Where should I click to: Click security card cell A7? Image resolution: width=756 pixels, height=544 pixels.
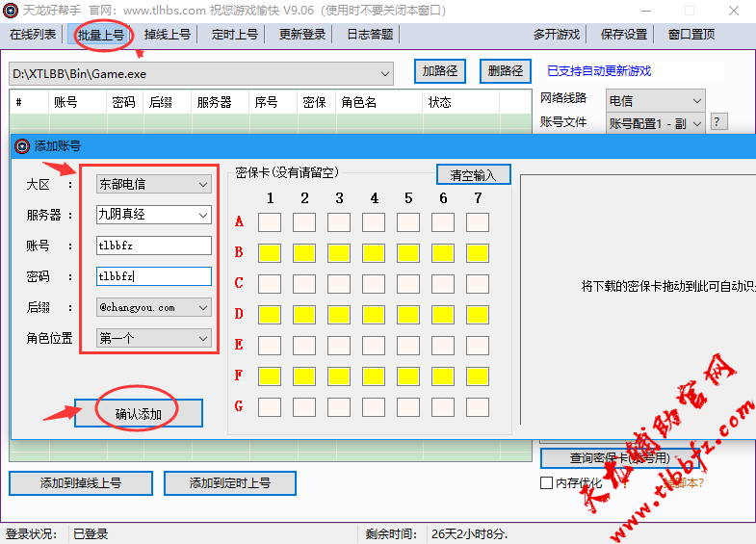click(478, 222)
